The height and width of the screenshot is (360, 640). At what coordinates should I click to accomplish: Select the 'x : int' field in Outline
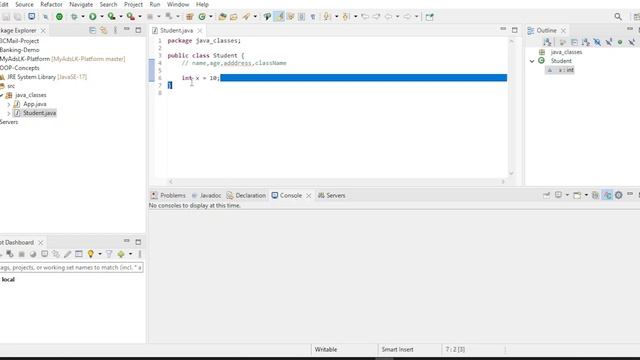560,70
